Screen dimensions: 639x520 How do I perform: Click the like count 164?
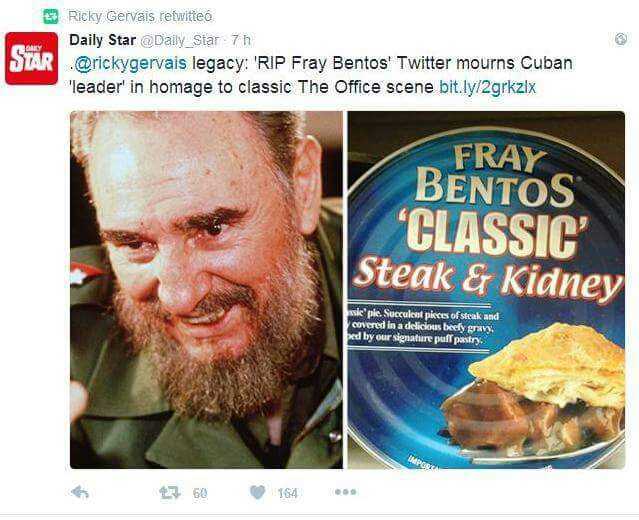click(x=288, y=494)
